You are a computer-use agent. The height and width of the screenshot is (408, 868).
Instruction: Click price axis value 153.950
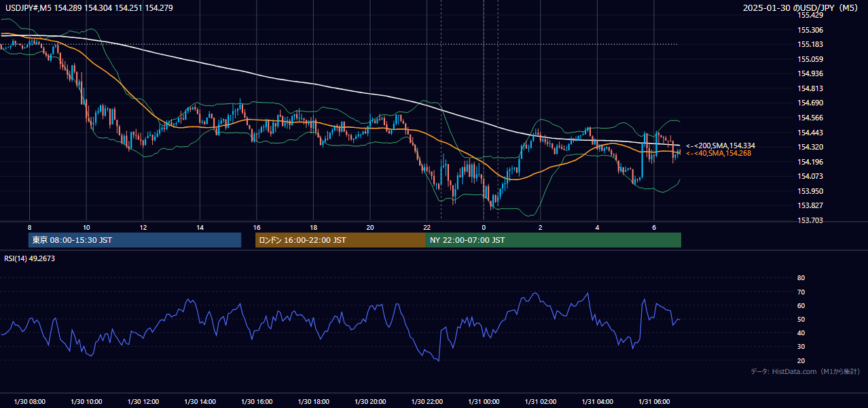click(x=810, y=191)
